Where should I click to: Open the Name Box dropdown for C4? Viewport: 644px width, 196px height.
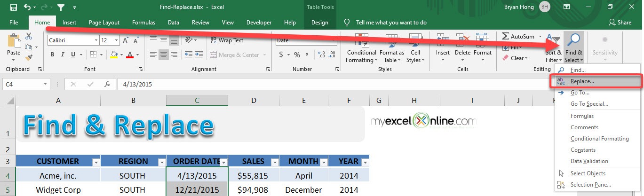pos(46,85)
